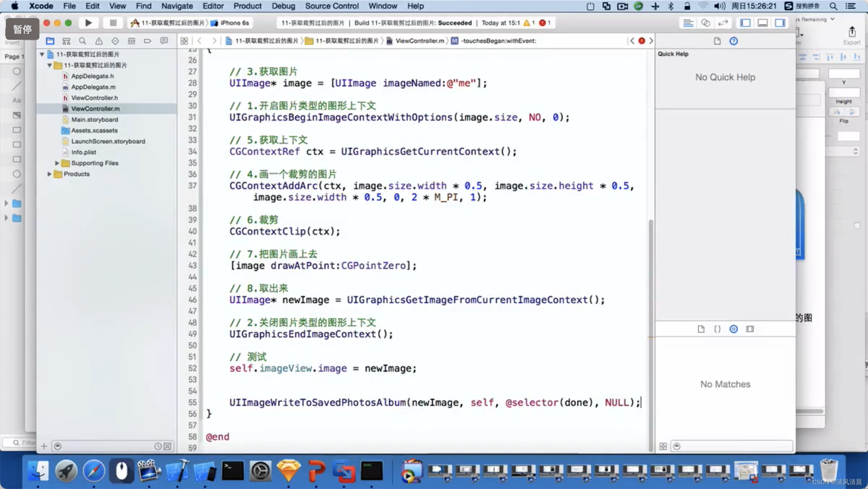Viewport: 868px width, 489px height.
Task: Select the Standard editor icon
Action: click(x=688, y=23)
